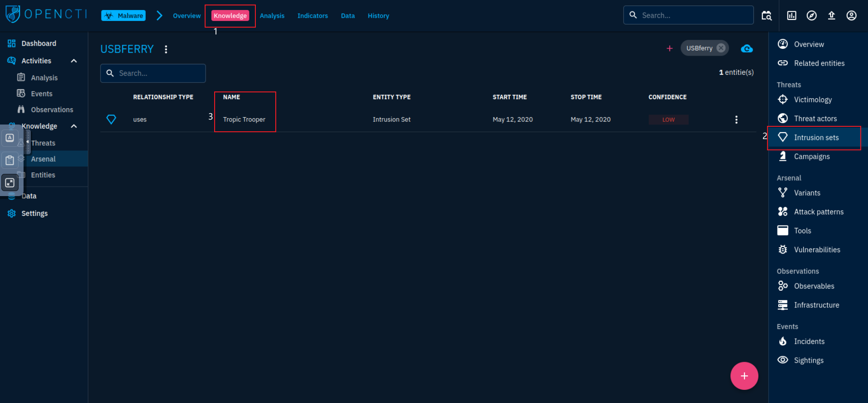The width and height of the screenshot is (868, 403).
Task: Open Vulnerabilities in right panel
Action: tap(818, 250)
